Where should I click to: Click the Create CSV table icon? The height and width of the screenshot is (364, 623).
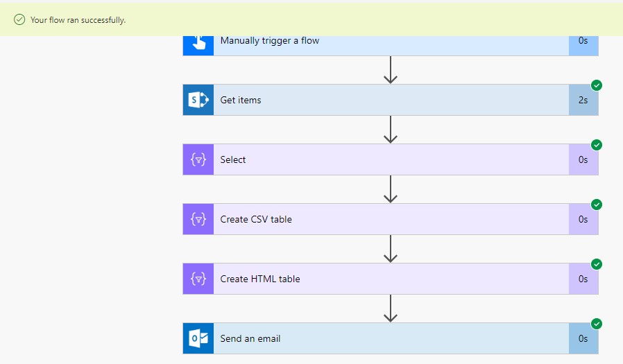(198, 219)
